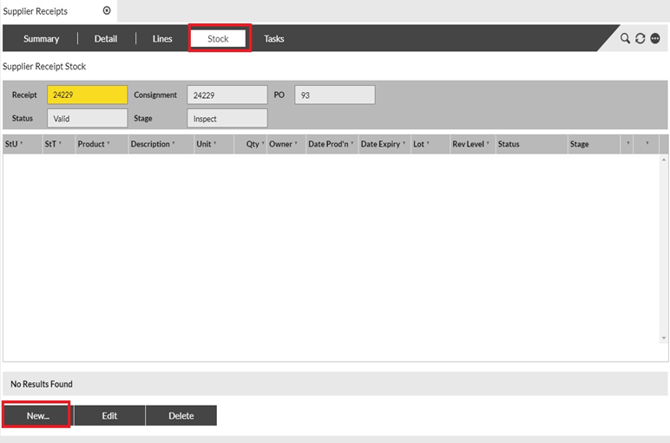Click the Receipt number field
The height and width of the screenshot is (443, 670).
tap(87, 95)
